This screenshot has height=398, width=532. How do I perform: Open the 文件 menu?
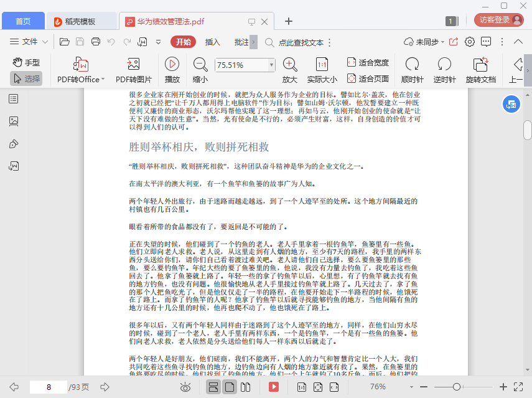tap(24, 42)
